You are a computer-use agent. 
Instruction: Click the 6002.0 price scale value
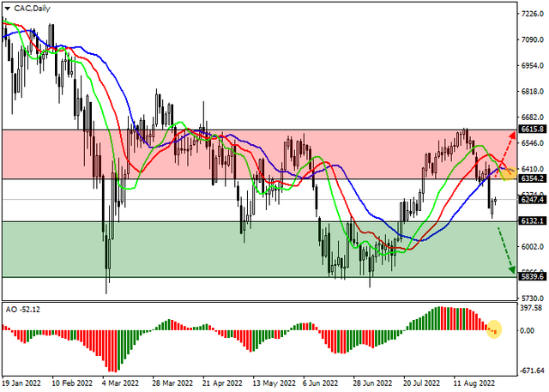(532, 247)
